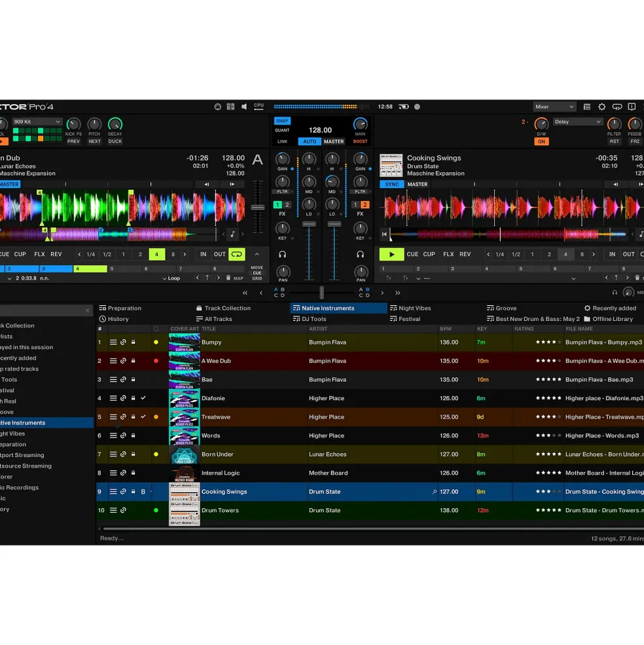Click the battery indicator icon
This screenshot has width=644, height=645.
pyautogui.click(x=404, y=107)
